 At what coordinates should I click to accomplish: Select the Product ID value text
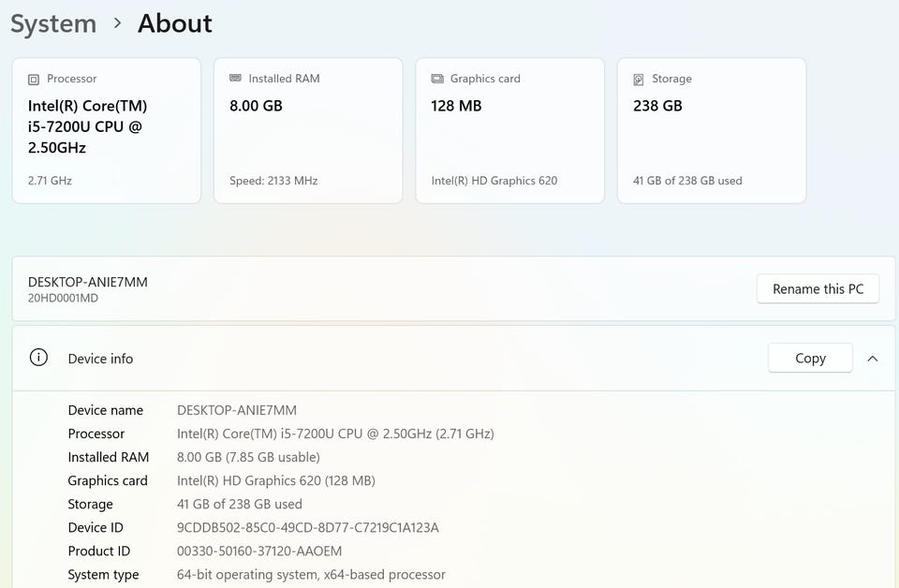tap(259, 551)
